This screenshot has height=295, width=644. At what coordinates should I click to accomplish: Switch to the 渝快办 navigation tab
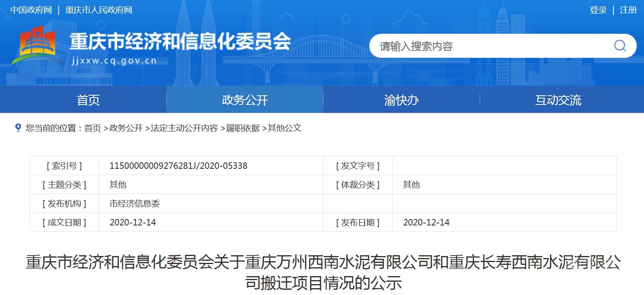(x=401, y=100)
